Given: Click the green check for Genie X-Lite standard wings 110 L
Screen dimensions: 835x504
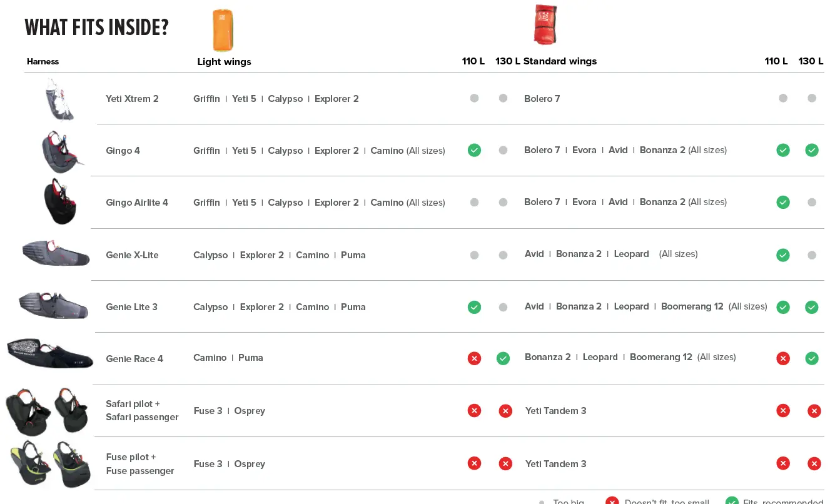Looking at the screenshot, I should (782, 255).
